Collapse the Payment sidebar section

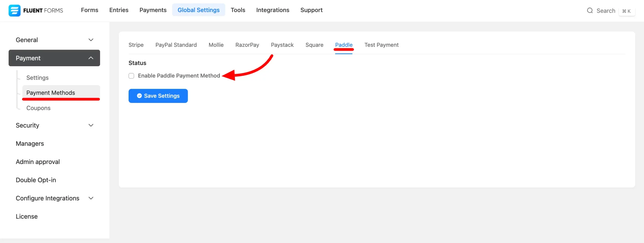[x=91, y=58]
